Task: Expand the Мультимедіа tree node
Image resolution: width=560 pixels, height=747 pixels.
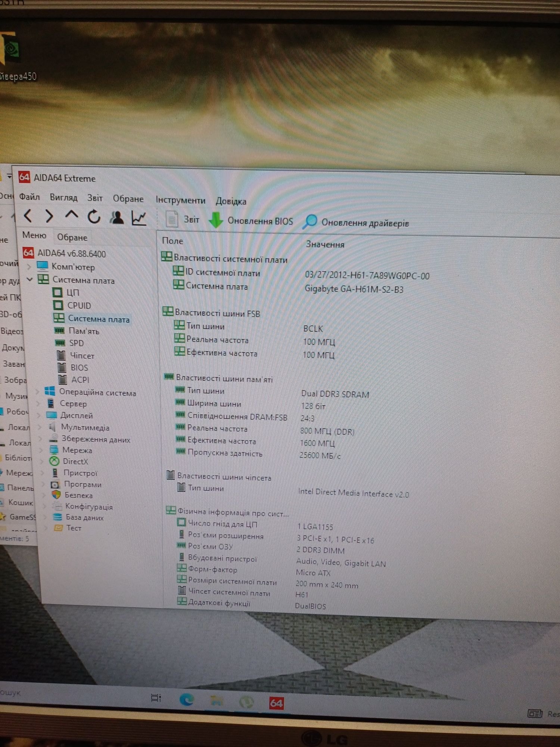Action: click(40, 427)
